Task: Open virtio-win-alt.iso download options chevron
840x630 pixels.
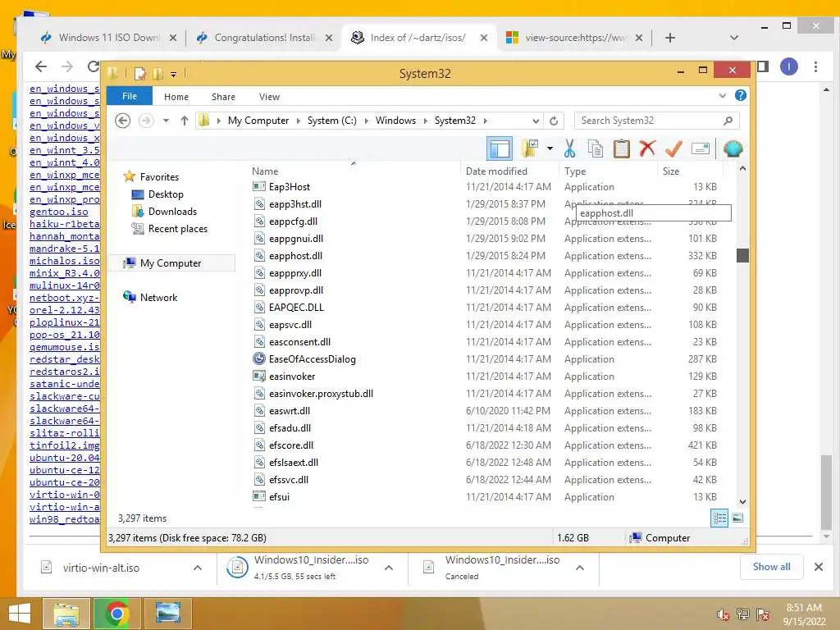Action: (198, 568)
